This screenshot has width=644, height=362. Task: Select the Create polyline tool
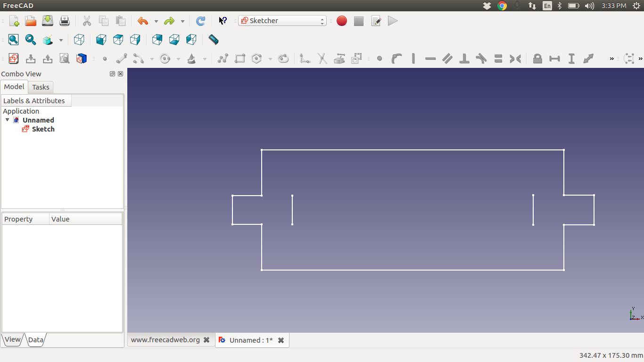[223, 58]
